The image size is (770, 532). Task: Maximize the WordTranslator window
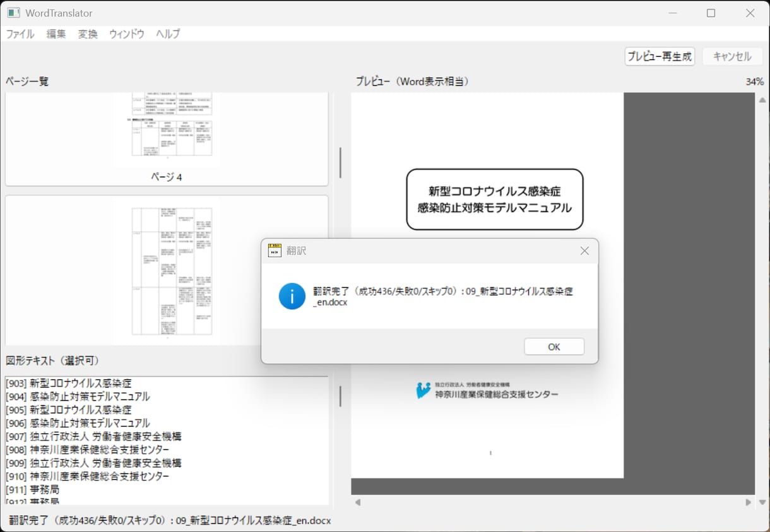711,13
